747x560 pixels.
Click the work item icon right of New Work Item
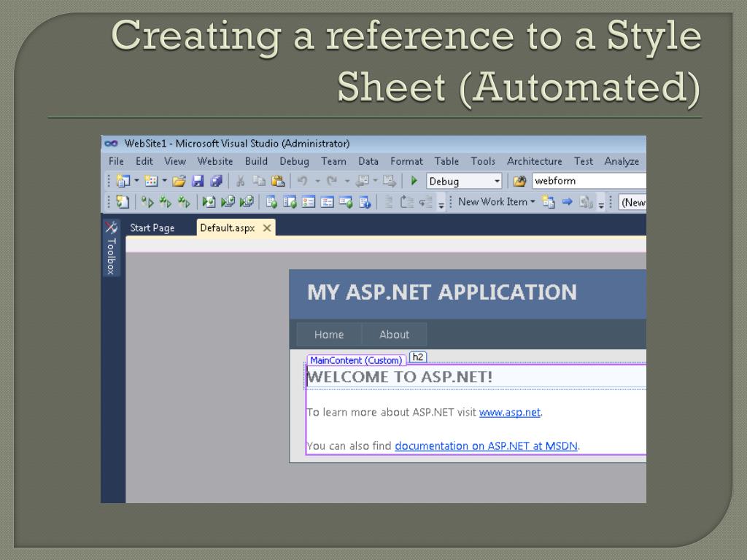pyautogui.click(x=549, y=203)
